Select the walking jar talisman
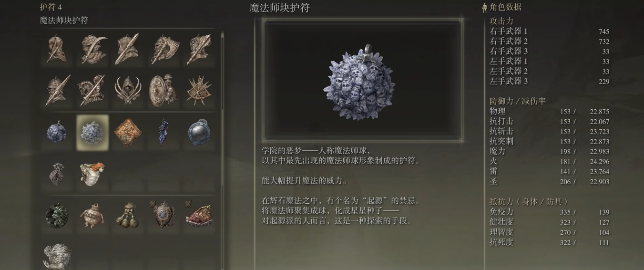Viewport: 644px width, 270px height. pos(92,216)
